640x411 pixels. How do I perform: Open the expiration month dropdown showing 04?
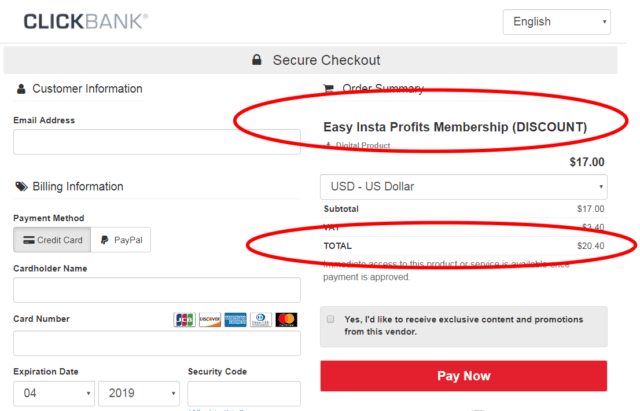tap(54, 393)
